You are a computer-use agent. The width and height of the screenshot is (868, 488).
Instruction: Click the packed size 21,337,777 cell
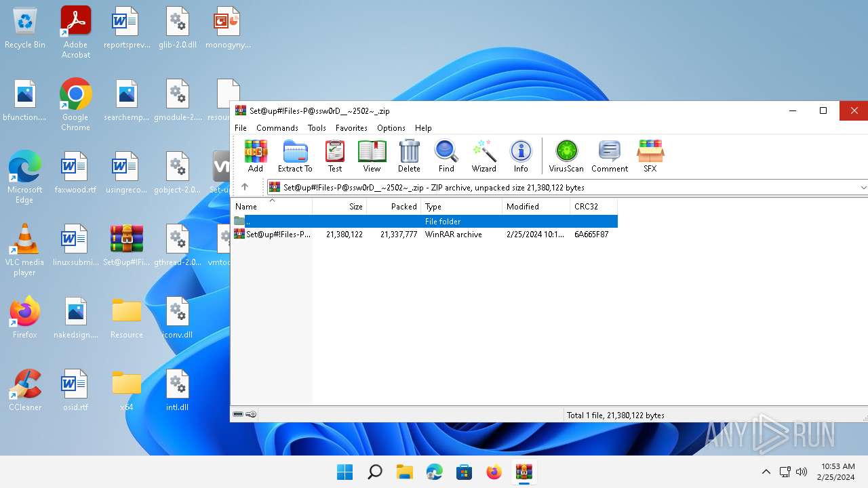coord(399,235)
